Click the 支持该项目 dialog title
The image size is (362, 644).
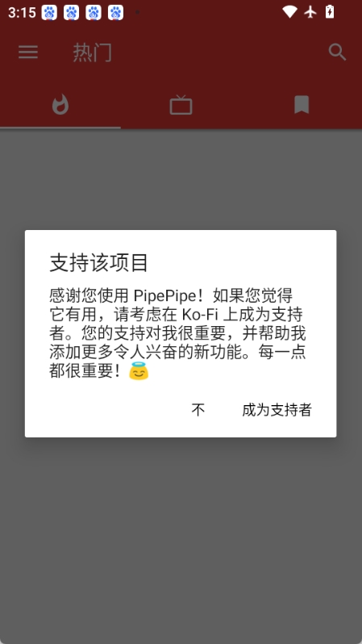pyautogui.click(x=98, y=263)
